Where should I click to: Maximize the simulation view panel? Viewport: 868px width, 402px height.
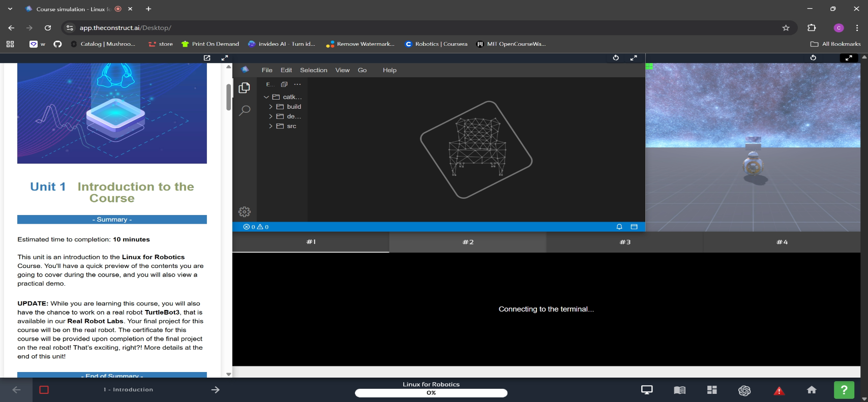pos(848,58)
